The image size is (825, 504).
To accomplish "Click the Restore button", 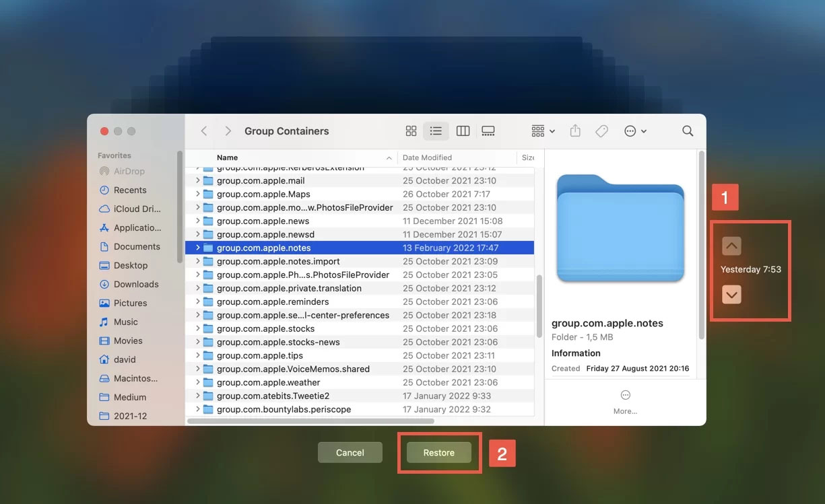I will click(439, 453).
